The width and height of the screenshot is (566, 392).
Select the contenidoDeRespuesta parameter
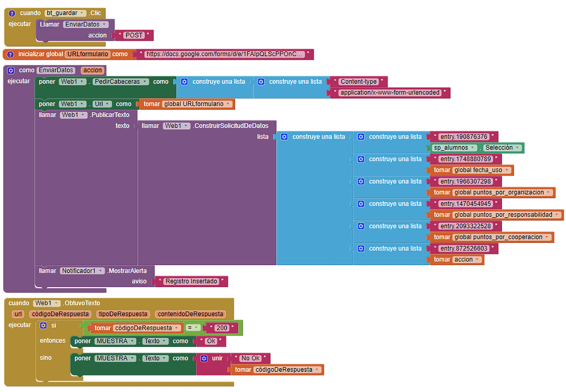pos(190,314)
